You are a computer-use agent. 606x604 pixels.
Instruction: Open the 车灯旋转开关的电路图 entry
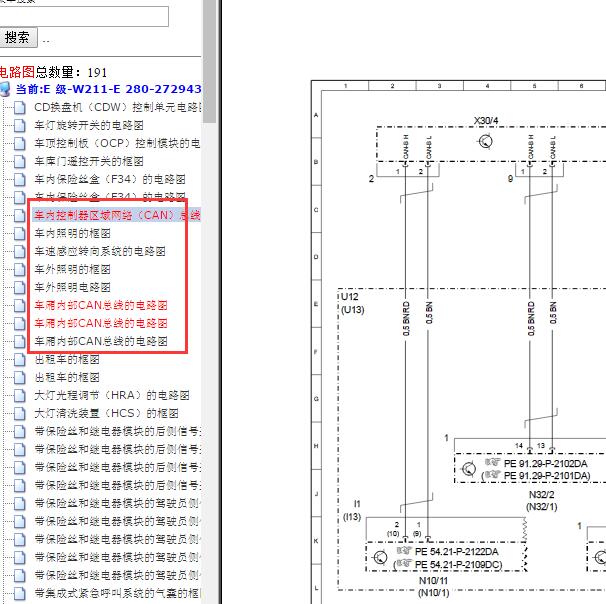(89, 126)
